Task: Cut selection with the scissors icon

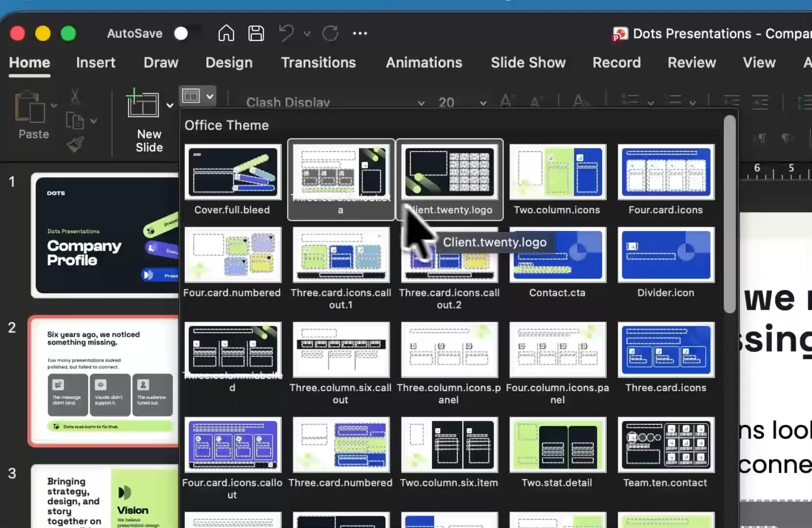Action: point(75,97)
